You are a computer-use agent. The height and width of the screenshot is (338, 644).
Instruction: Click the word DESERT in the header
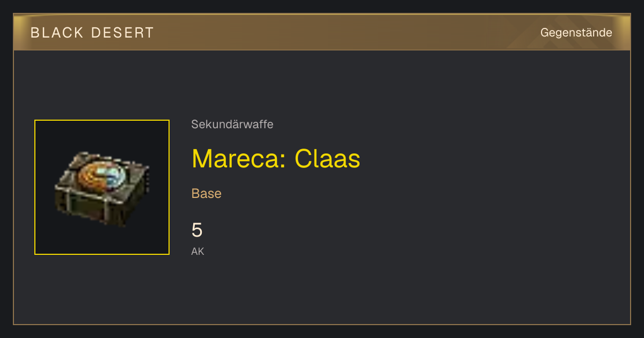point(123,33)
